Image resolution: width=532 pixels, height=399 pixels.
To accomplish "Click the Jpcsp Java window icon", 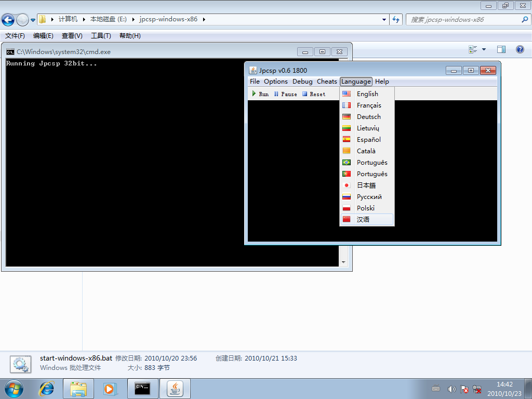I will click(253, 70).
